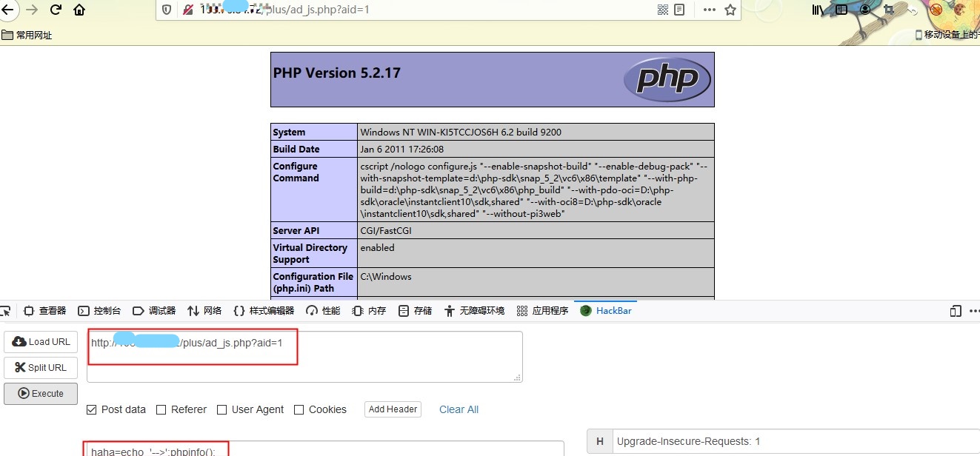
Task: Switch to the 控制台 console tab
Action: click(x=100, y=311)
